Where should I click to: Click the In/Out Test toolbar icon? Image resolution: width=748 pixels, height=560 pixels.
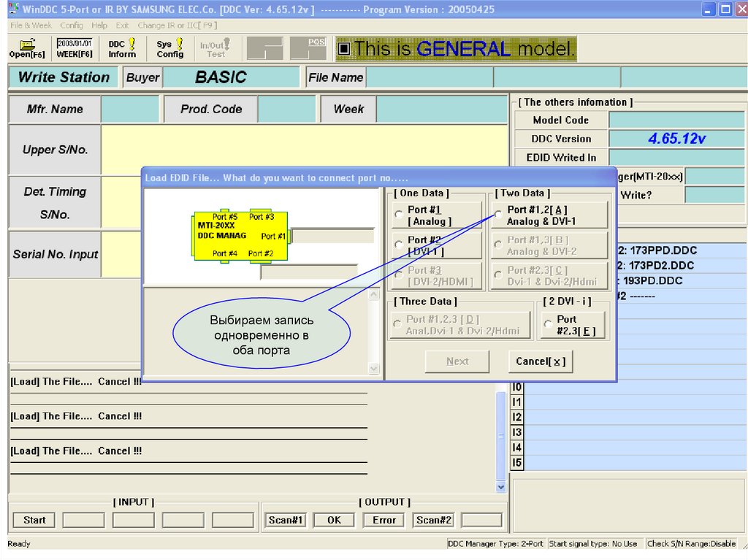(215, 48)
